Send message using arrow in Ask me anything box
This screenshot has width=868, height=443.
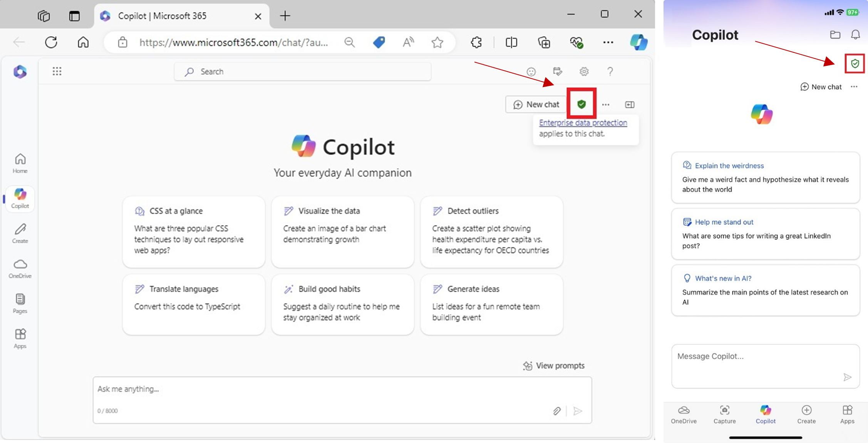[x=578, y=411]
